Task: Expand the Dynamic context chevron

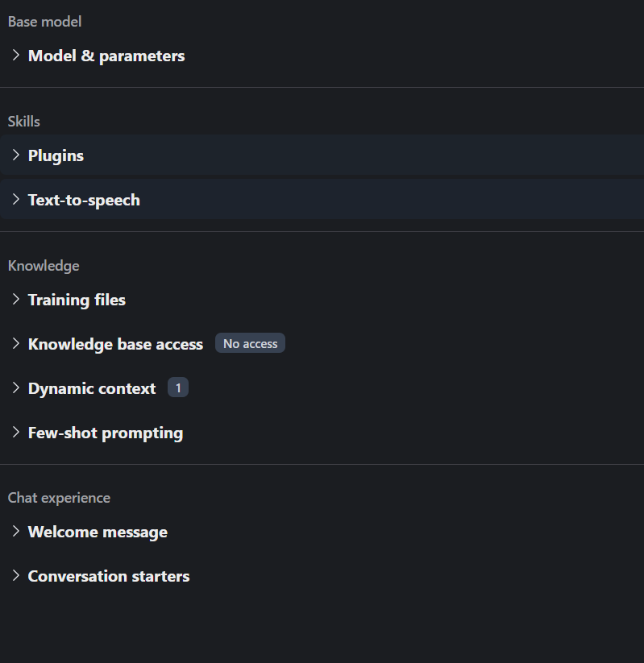Action: click(x=15, y=388)
